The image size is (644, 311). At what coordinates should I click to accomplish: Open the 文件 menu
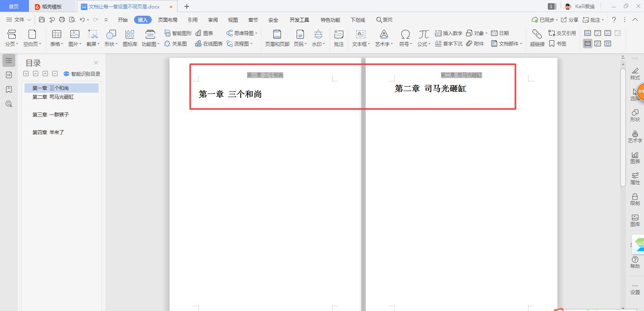19,19
